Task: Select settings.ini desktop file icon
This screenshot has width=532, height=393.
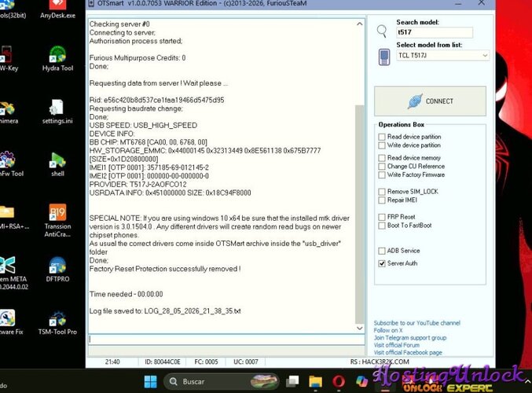Action: (57, 112)
